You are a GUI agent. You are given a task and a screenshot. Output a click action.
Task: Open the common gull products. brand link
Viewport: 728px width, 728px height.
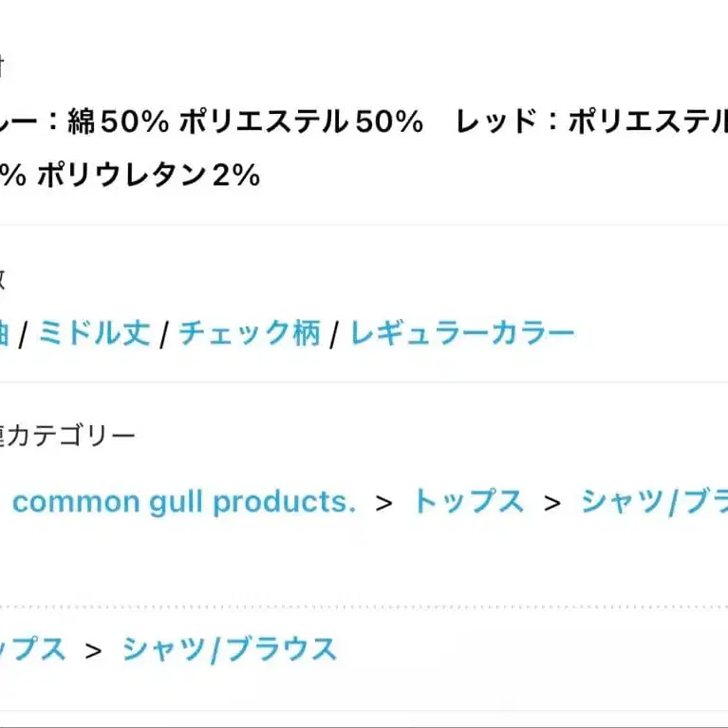pyautogui.click(x=184, y=503)
